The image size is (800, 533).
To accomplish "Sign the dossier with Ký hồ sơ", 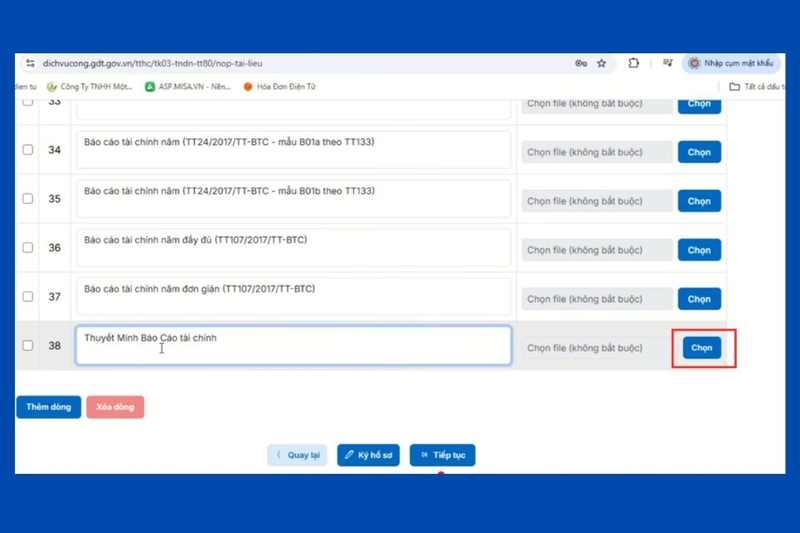I will pyautogui.click(x=368, y=455).
